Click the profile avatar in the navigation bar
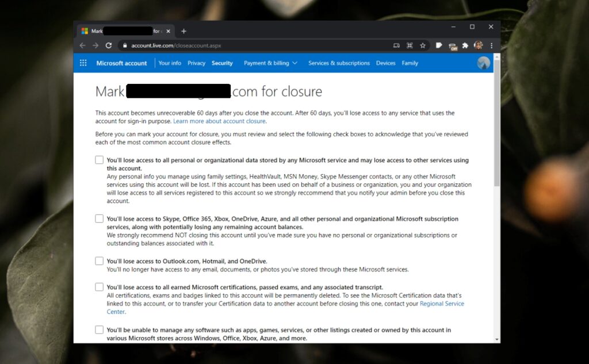 (x=483, y=63)
